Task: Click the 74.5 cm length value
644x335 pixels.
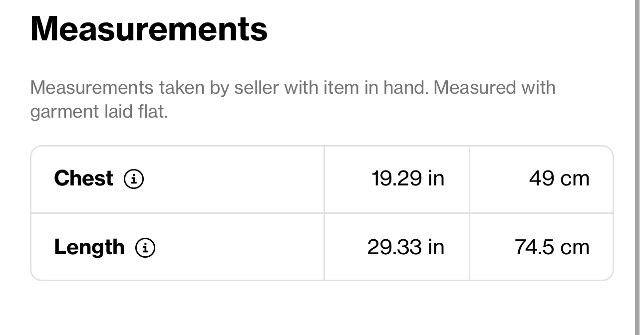Action: tap(552, 247)
